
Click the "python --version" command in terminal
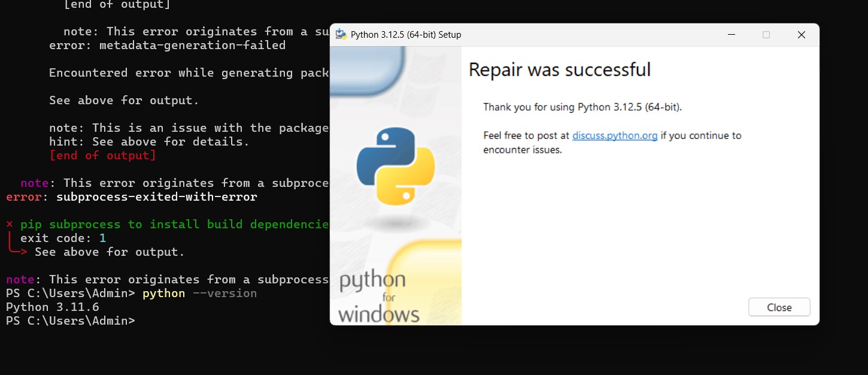coord(199,294)
